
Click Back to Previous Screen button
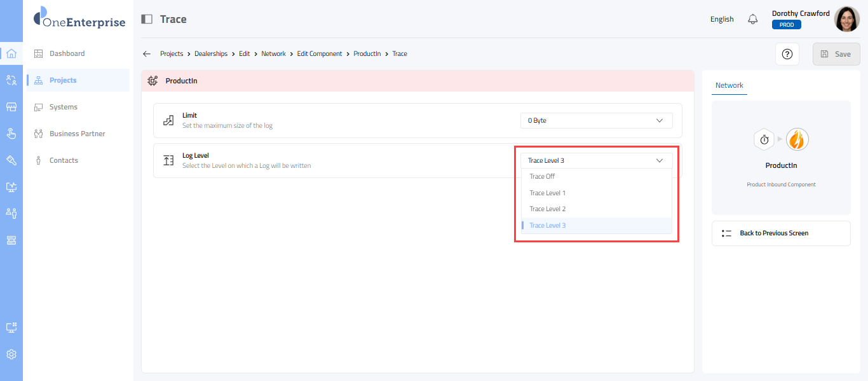780,233
